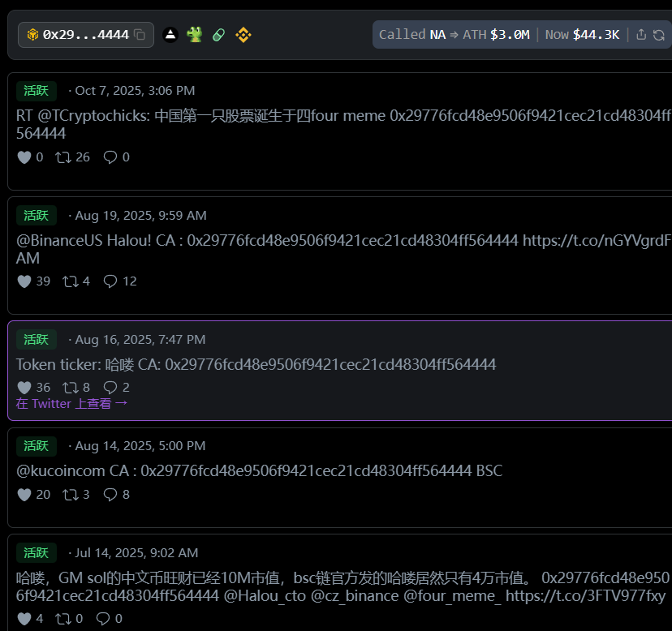Click the black triangle platform icon
672x631 pixels.
[170, 35]
